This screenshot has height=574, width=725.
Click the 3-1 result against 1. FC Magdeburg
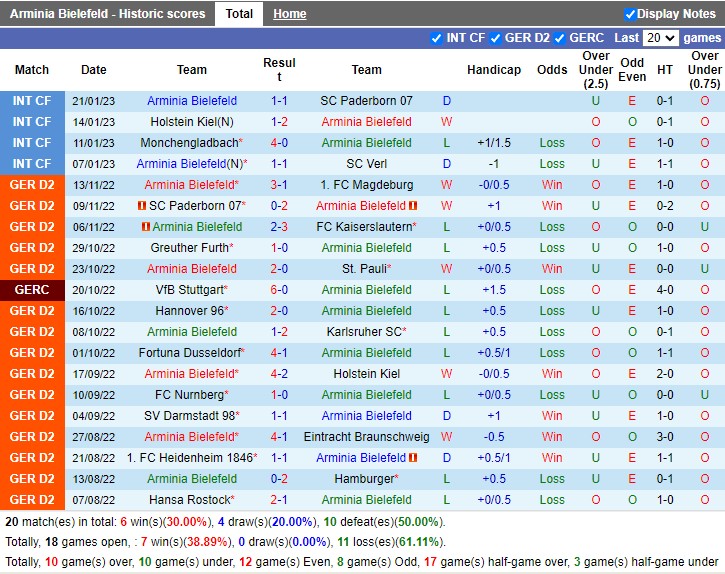pos(279,185)
